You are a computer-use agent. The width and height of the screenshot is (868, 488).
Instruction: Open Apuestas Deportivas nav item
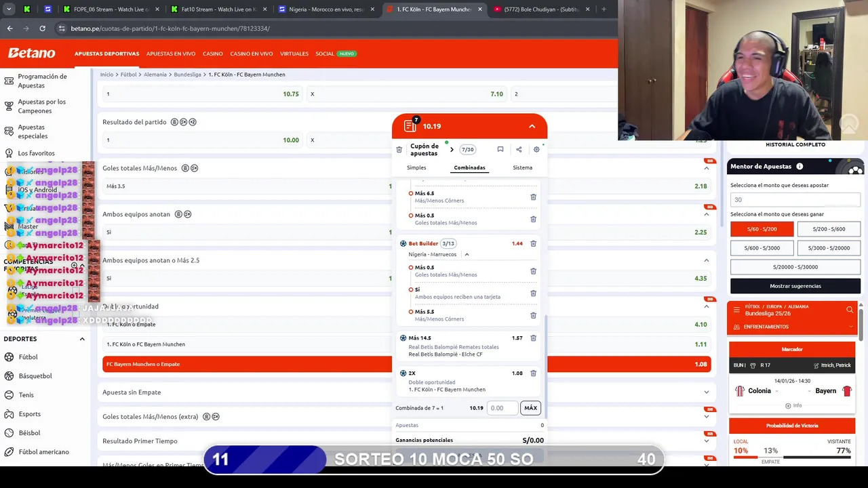pyautogui.click(x=106, y=54)
